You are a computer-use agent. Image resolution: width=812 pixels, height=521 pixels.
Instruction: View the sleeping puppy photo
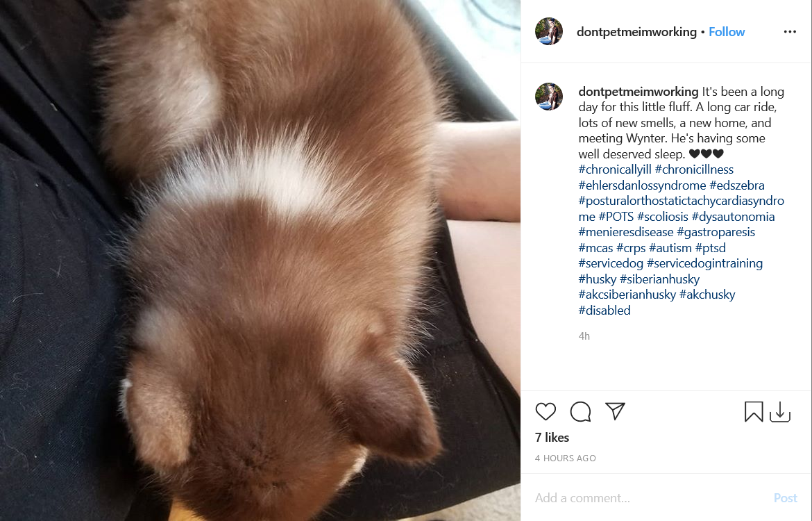coord(260,260)
